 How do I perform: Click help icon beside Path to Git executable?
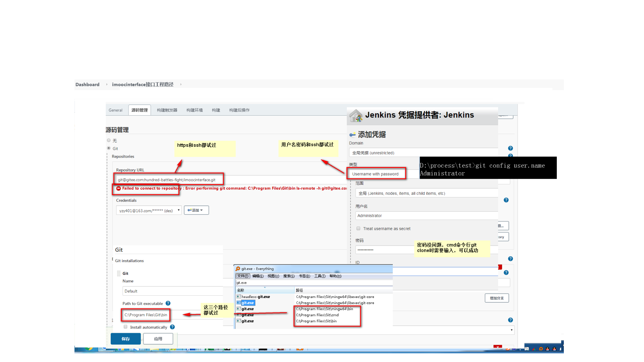click(168, 303)
